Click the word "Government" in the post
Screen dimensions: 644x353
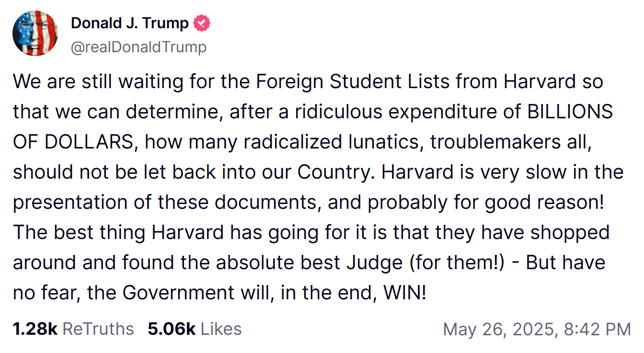[x=182, y=293]
